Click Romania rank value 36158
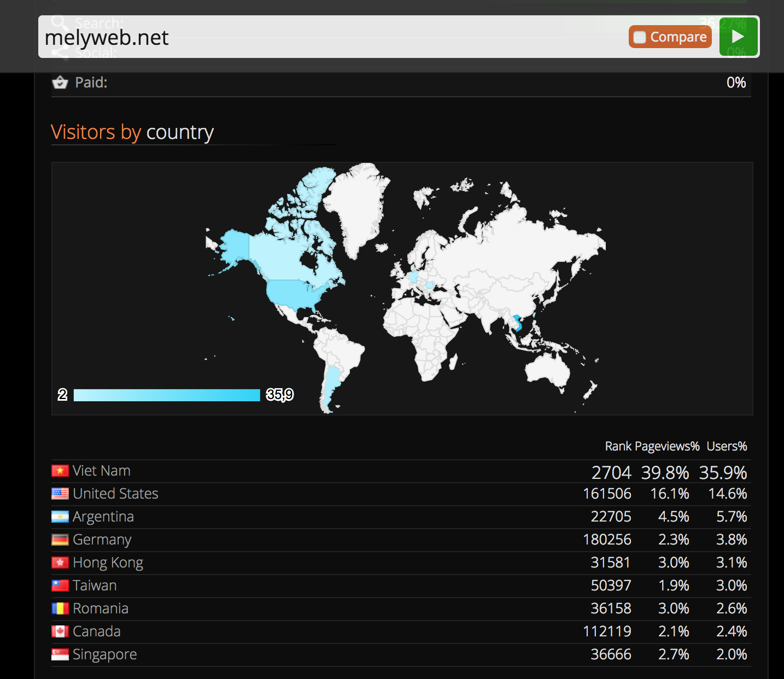 click(x=611, y=608)
